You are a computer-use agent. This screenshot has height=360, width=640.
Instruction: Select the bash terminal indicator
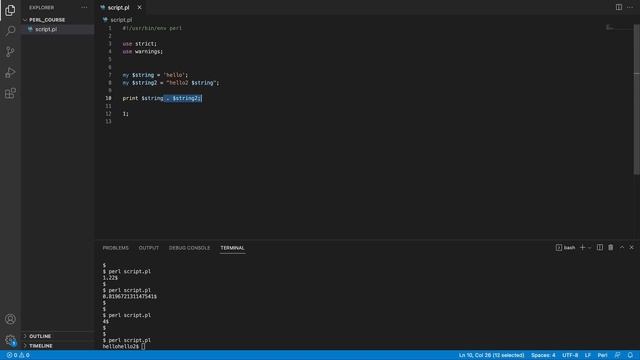tap(565, 248)
